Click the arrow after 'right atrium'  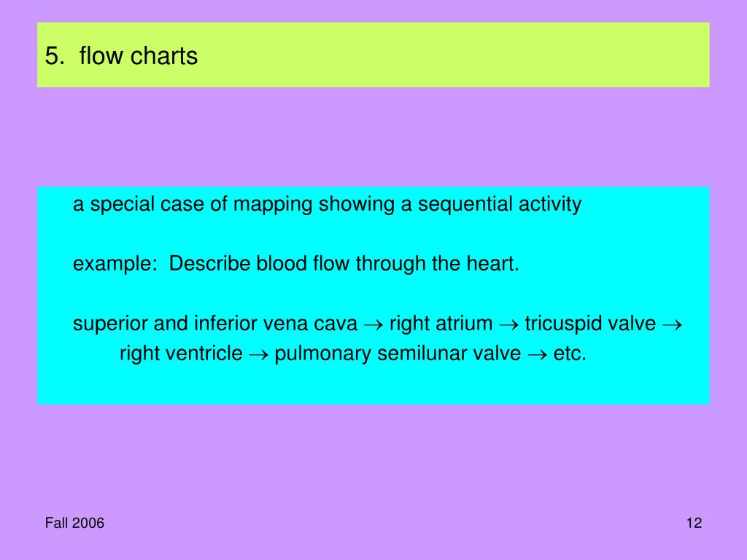[x=508, y=325]
